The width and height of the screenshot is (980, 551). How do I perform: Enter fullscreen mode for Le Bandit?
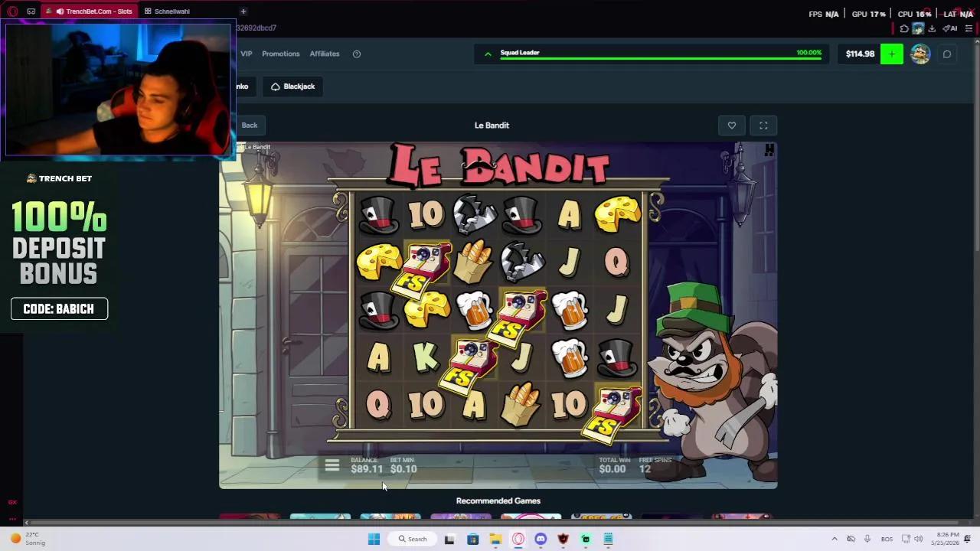click(763, 126)
